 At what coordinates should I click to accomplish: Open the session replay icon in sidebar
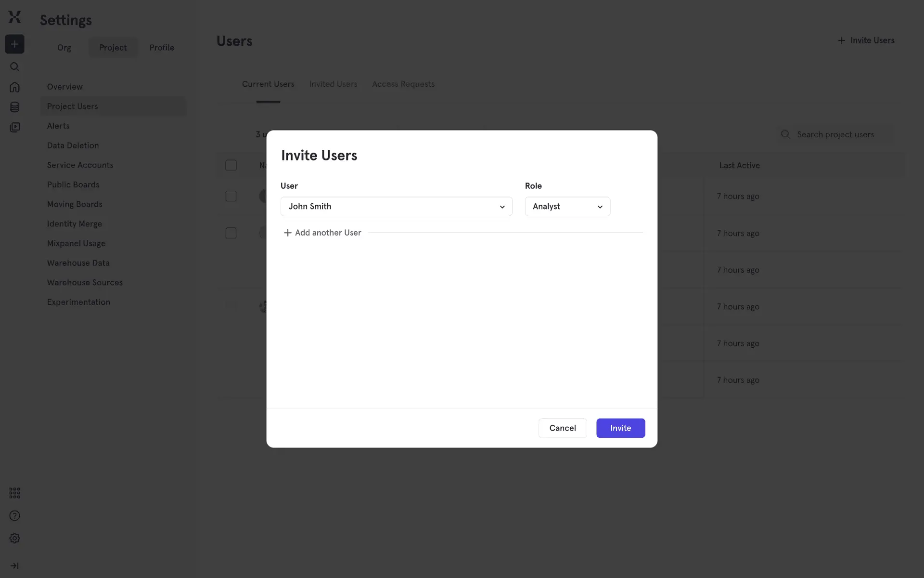[14, 127]
